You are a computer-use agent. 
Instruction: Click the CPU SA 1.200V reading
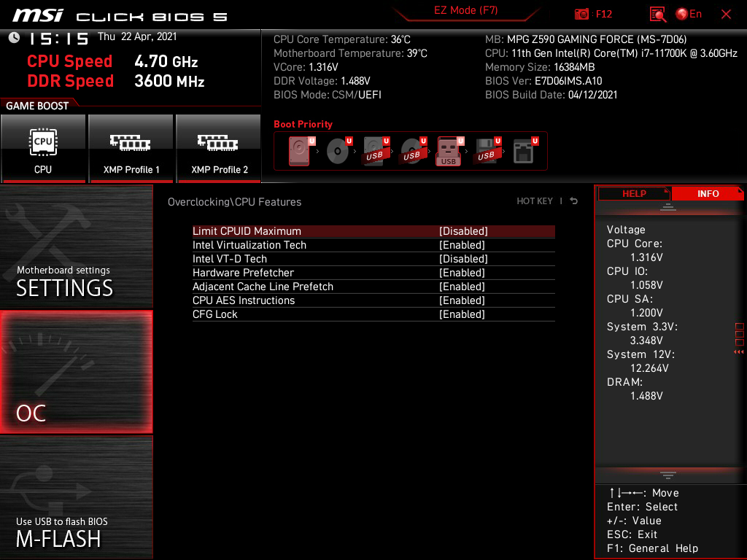click(646, 312)
